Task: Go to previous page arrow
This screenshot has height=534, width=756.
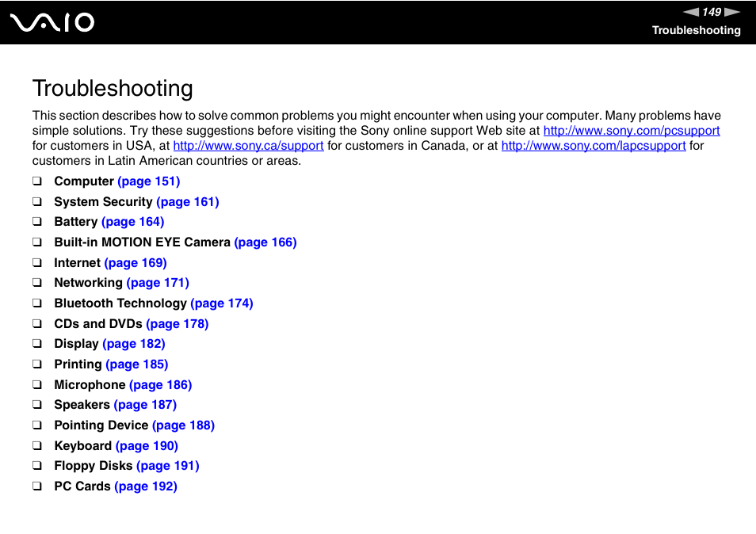Action: (x=690, y=12)
